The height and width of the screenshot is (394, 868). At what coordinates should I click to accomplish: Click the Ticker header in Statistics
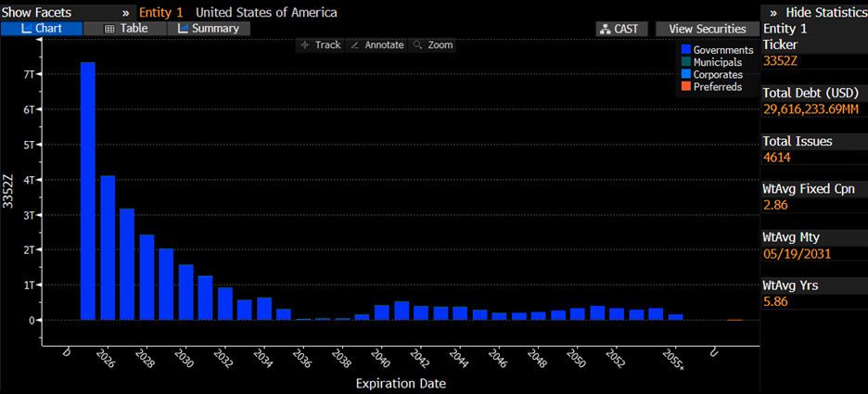pyautogui.click(x=781, y=45)
